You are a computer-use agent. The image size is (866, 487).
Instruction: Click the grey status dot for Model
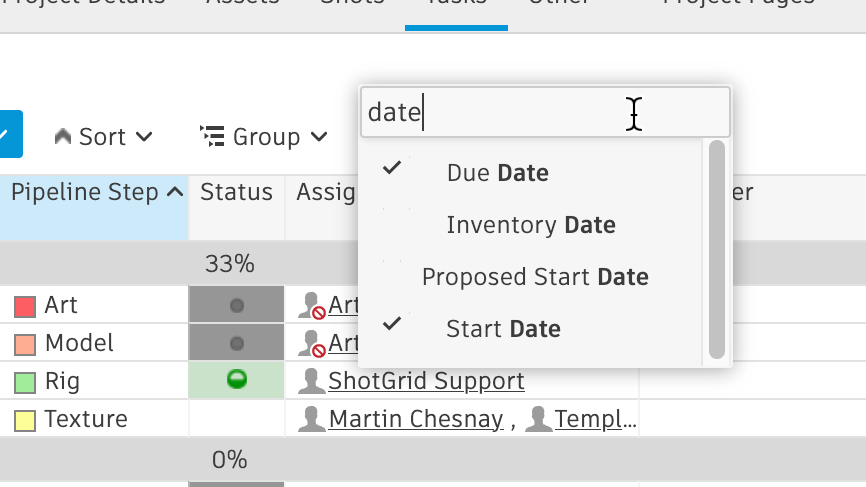237,343
